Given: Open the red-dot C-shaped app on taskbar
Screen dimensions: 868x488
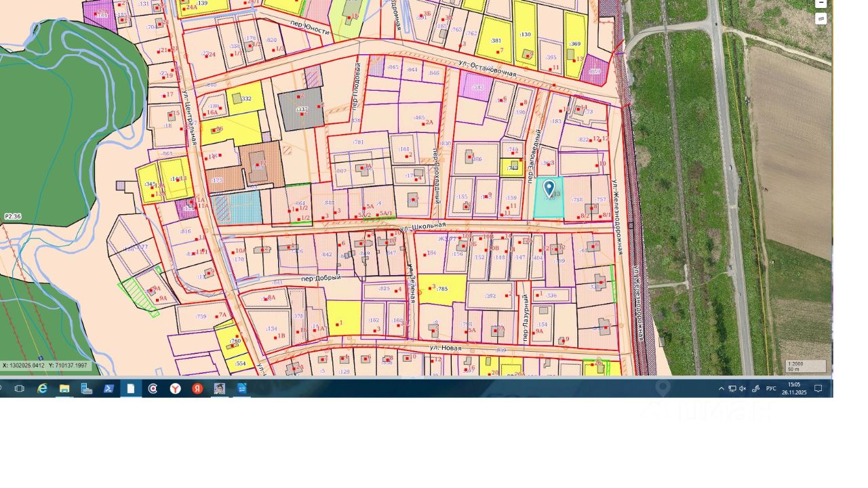Looking at the screenshot, I should pyautogui.click(x=153, y=388).
